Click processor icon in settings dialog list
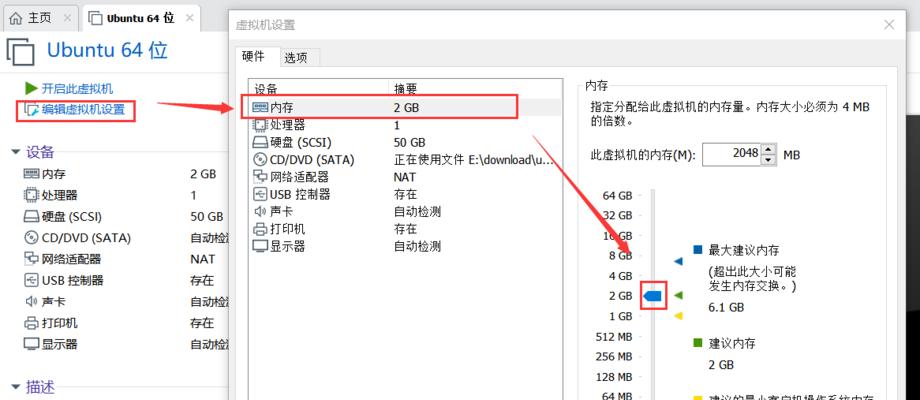 point(261,125)
